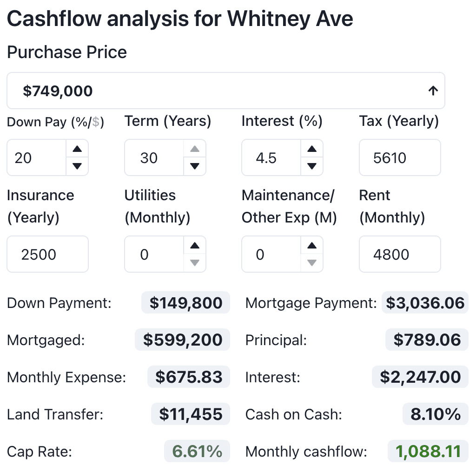Screen dimensions: 476x471
Task: Click the Interest (%) input field
Action: (x=271, y=158)
